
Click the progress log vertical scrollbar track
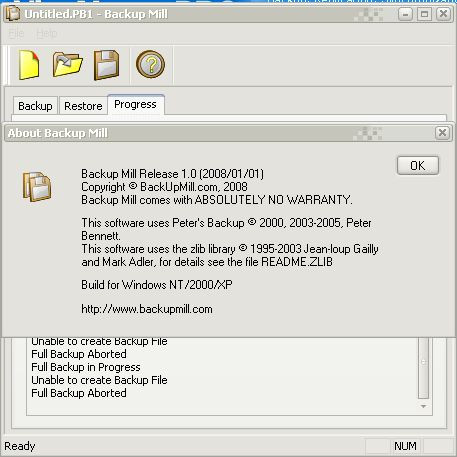(x=423, y=368)
